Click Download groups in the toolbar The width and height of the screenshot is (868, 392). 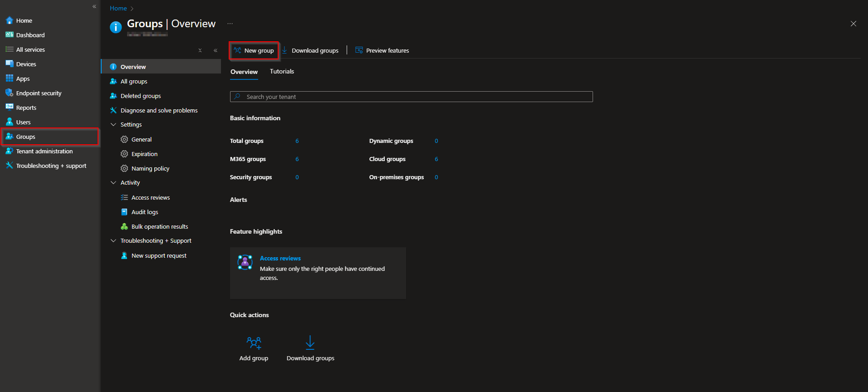(x=310, y=50)
